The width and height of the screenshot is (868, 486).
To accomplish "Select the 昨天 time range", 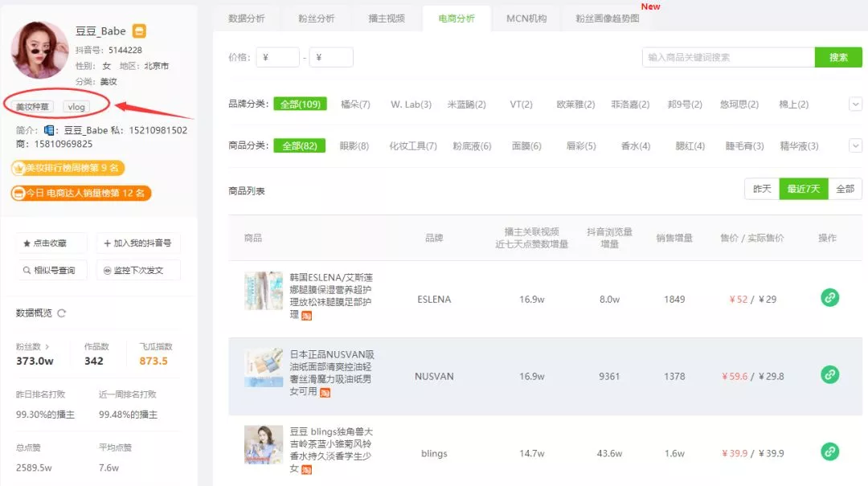I will tap(762, 189).
